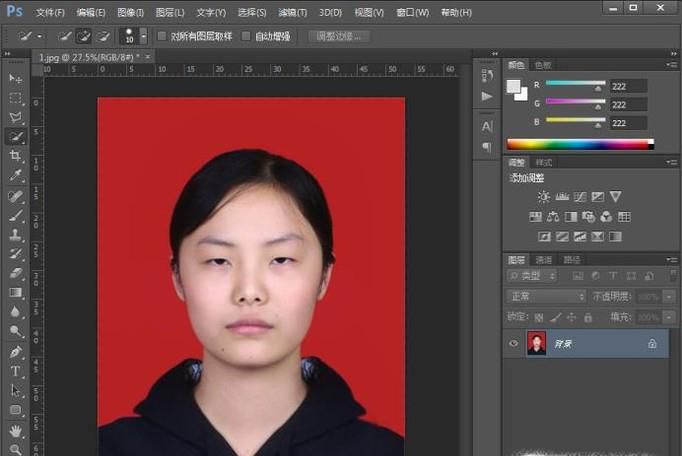Select the Move tool

click(x=16, y=78)
